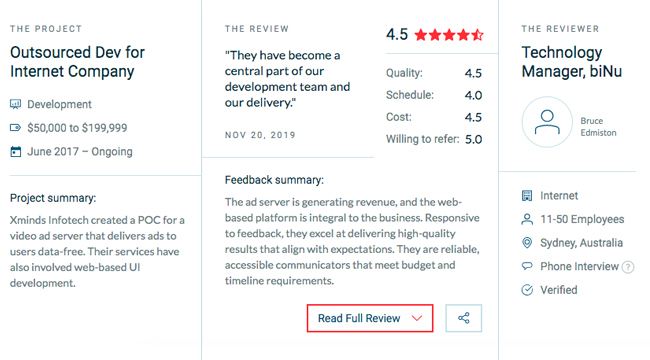Viewport: 650px width, 360px height.
Task: Click the share icon button
Action: (463, 318)
